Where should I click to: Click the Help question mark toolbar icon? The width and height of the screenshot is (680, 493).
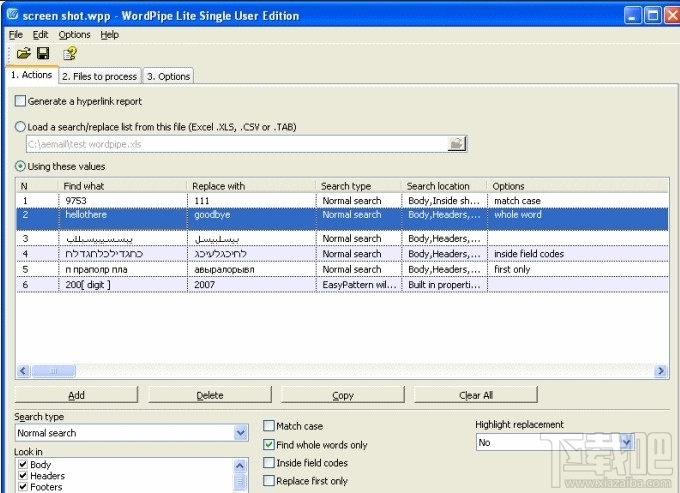69,53
